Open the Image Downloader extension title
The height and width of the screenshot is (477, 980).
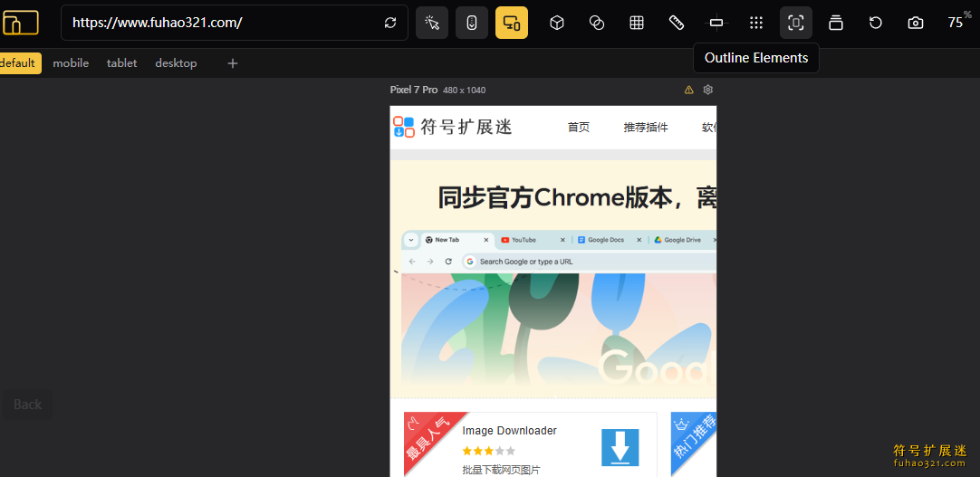coord(509,431)
